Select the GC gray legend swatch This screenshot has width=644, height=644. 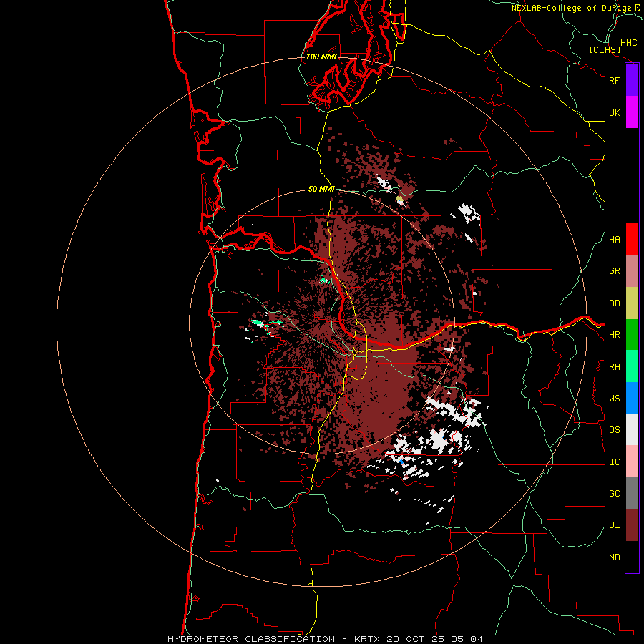point(632,493)
